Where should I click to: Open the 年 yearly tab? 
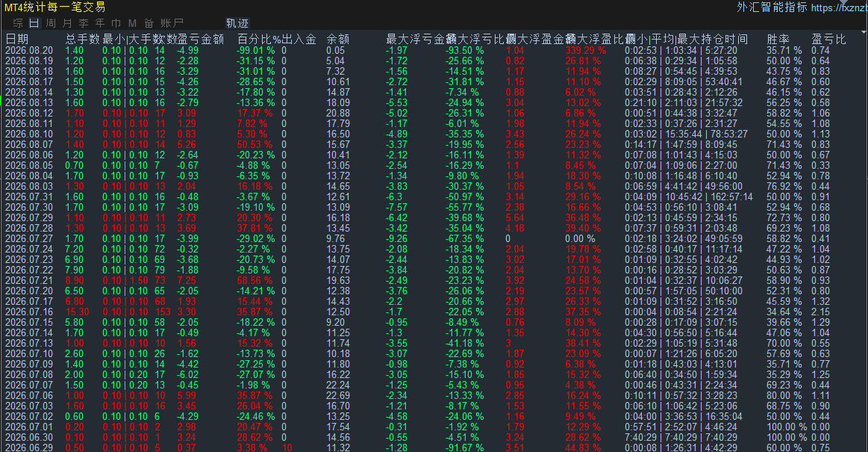coord(100,23)
